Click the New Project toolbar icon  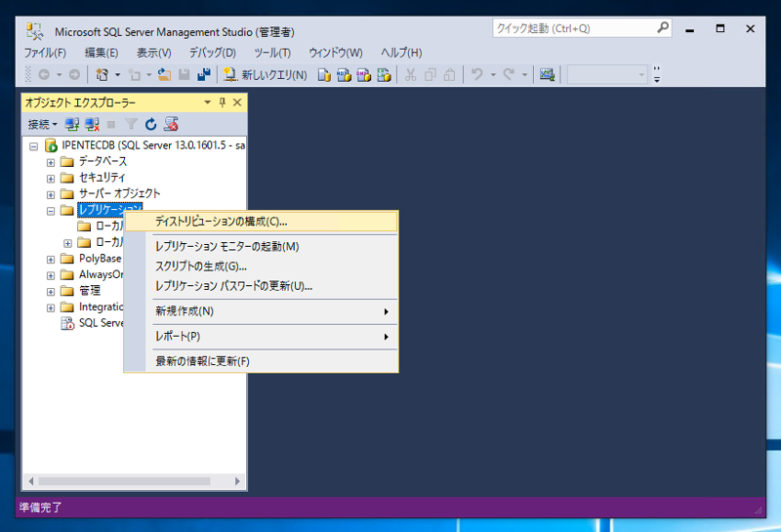[x=103, y=75]
